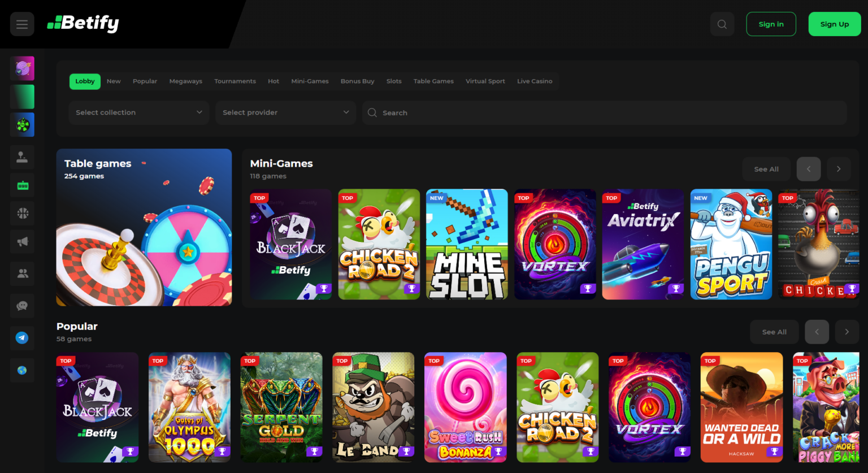The width and height of the screenshot is (868, 473).
Task: Click the trophy badge on Wanted Dead or a Wild
Action: [775, 452]
